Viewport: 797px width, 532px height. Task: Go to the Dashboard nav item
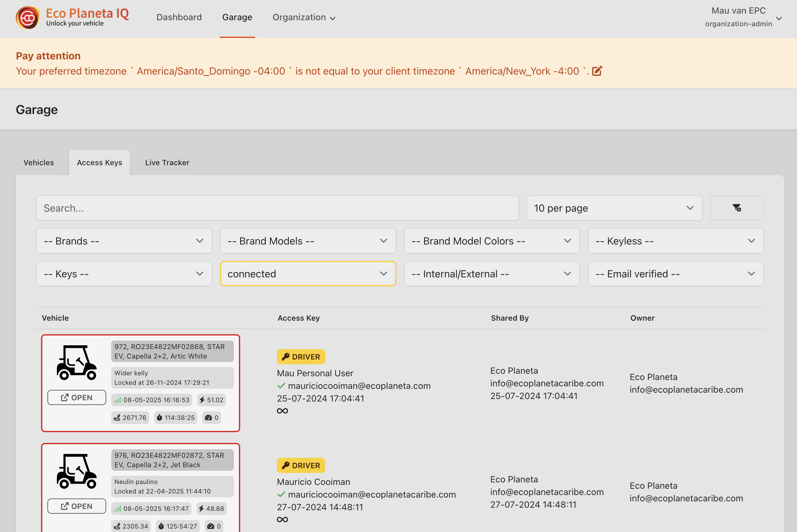point(179,17)
